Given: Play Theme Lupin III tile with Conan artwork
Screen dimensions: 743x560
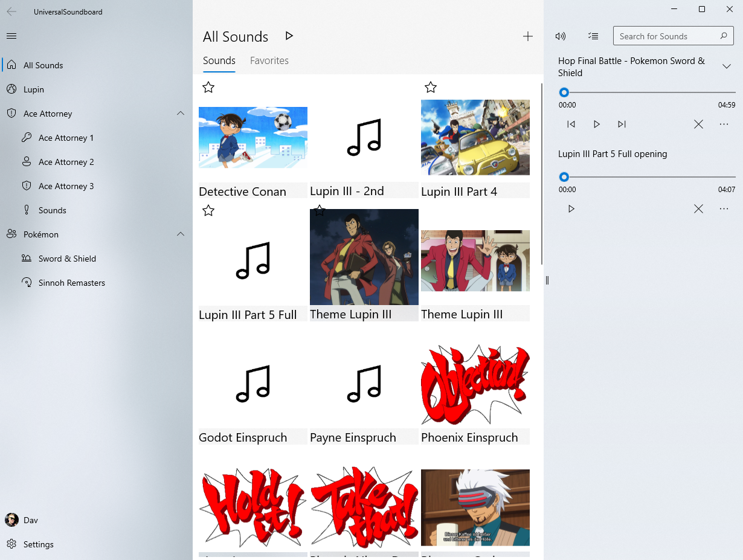Looking at the screenshot, I should (475, 261).
